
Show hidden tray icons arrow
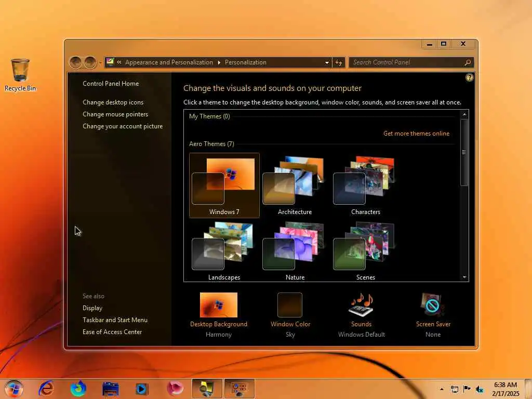click(442, 389)
